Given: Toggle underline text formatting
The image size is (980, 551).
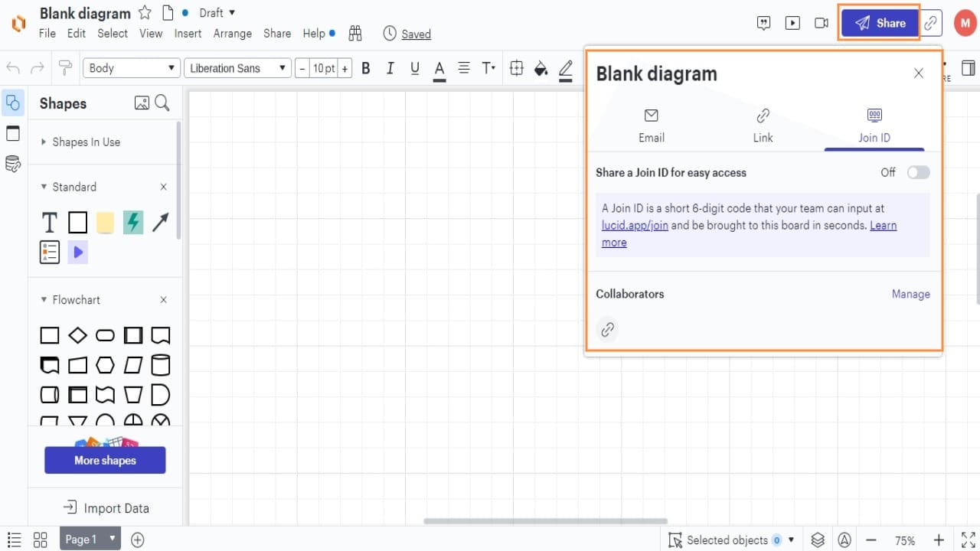Looking at the screenshot, I should 415,68.
